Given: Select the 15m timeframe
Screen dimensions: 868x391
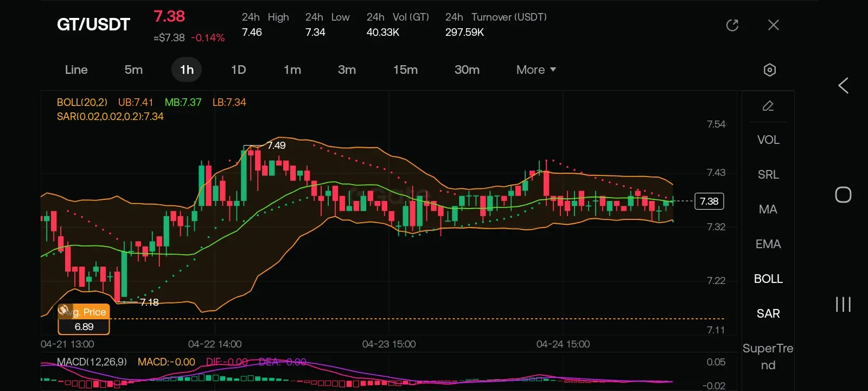Looking at the screenshot, I should [405, 70].
